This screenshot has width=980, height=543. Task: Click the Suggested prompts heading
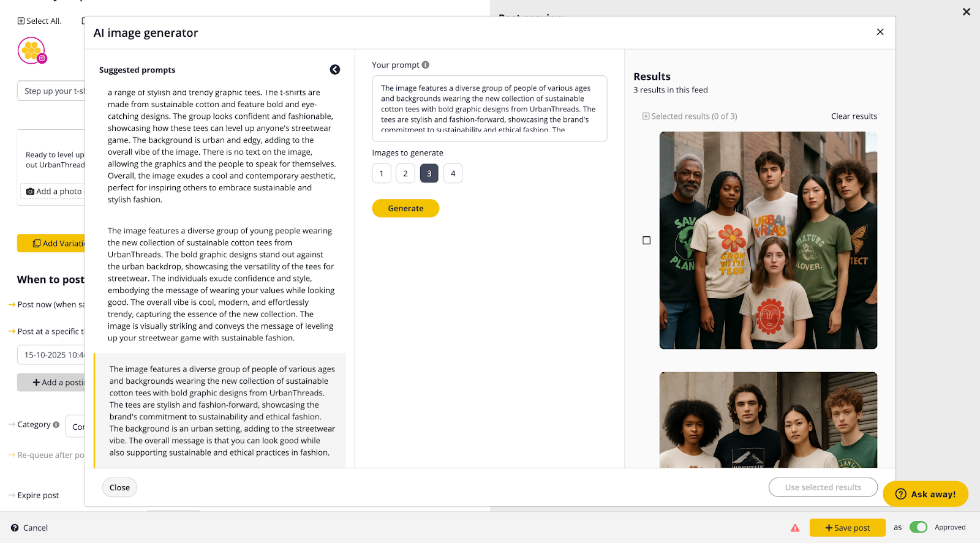pyautogui.click(x=137, y=70)
